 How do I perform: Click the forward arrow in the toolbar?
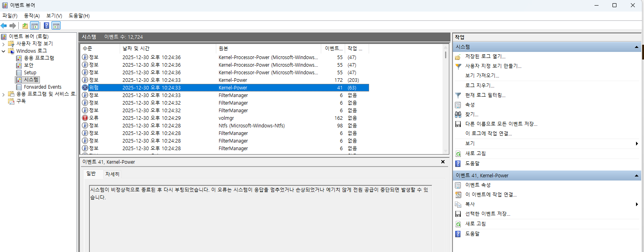(x=13, y=26)
